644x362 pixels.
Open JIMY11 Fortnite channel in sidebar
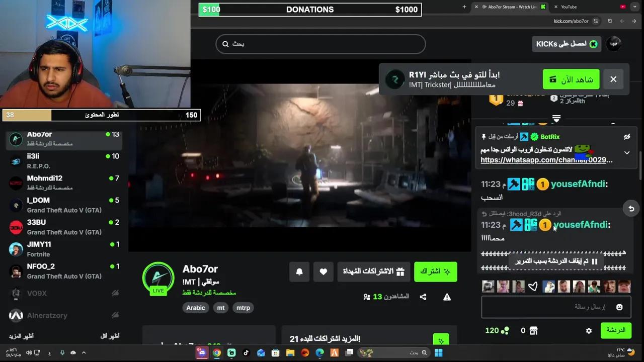click(x=64, y=249)
